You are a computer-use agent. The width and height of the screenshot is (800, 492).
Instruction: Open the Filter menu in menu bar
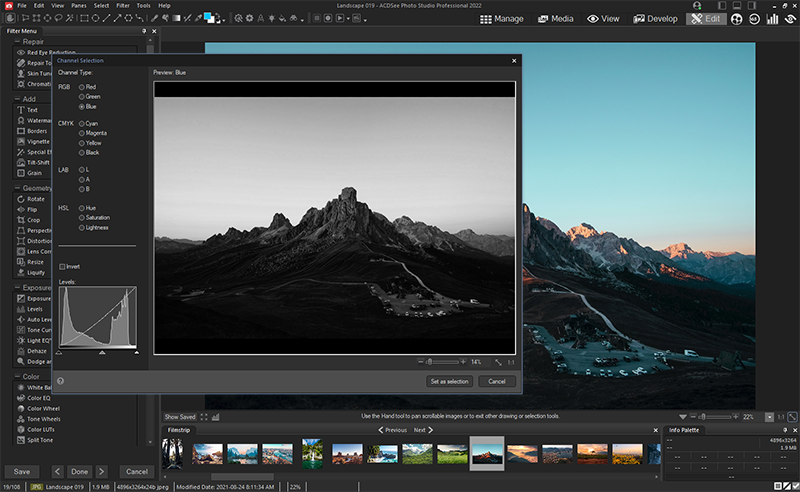tap(122, 6)
